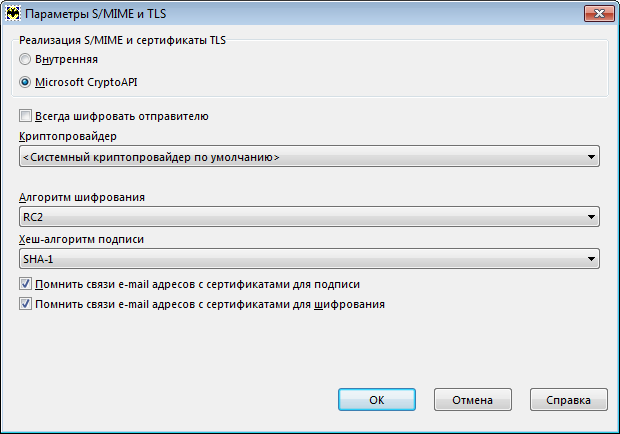Viewport: 620px width, 434px height.
Task: Click the Реализация S/MIME и сертификаты TLS group label
Action: [x=123, y=40]
